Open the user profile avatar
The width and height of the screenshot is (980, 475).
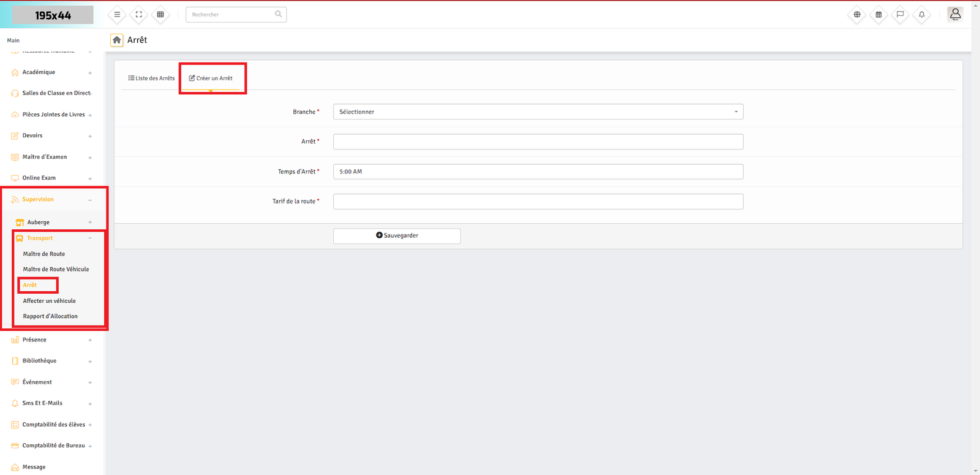pyautogui.click(x=955, y=14)
